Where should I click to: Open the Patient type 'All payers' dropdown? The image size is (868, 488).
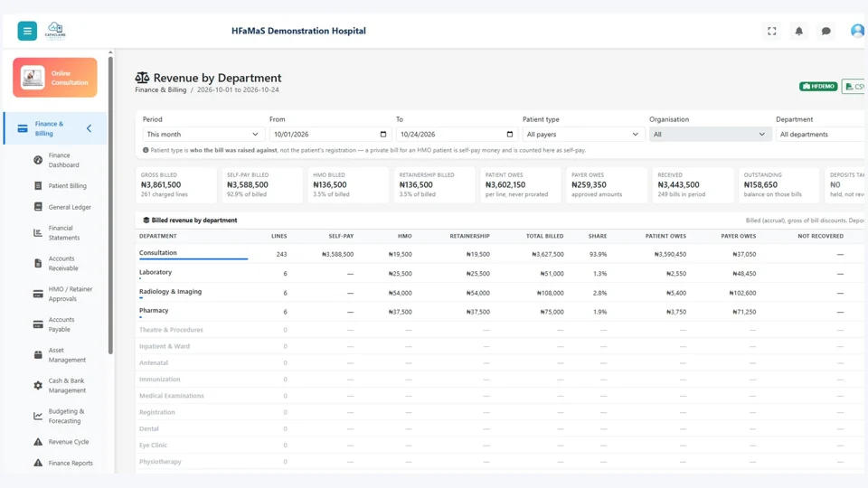[x=583, y=135]
